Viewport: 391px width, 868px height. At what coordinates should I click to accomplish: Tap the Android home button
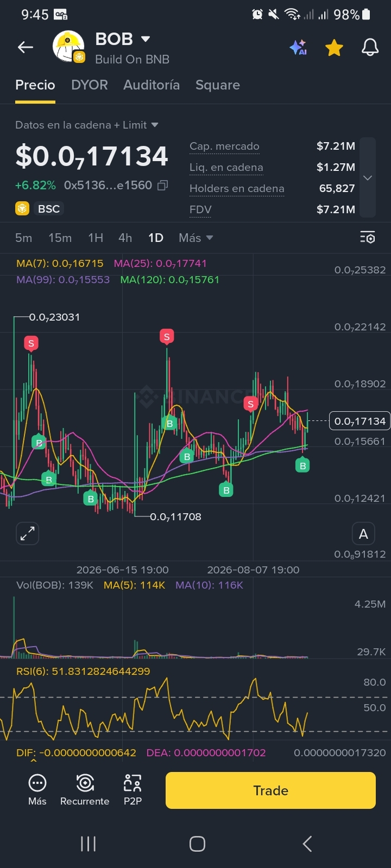click(x=197, y=844)
